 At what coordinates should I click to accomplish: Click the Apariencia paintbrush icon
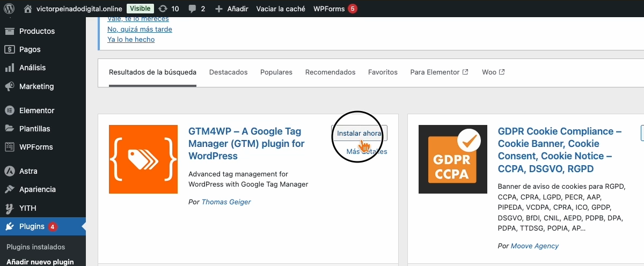pyautogui.click(x=9, y=189)
